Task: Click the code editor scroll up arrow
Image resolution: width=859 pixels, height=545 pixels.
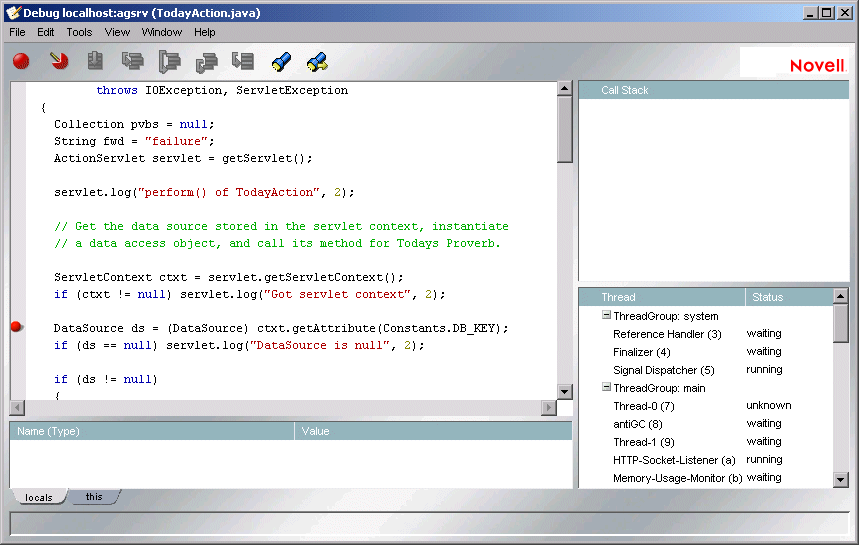Action: tap(565, 88)
